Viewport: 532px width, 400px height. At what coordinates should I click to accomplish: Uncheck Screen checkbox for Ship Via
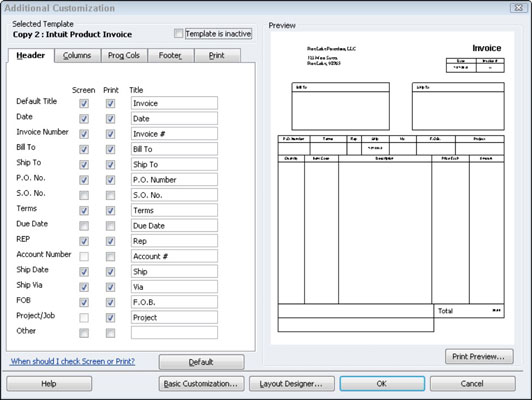pos(84,287)
